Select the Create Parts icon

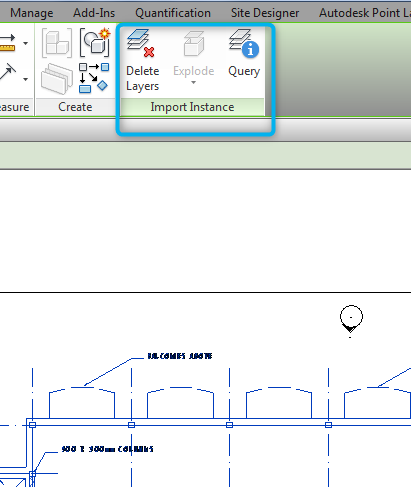(x=57, y=43)
